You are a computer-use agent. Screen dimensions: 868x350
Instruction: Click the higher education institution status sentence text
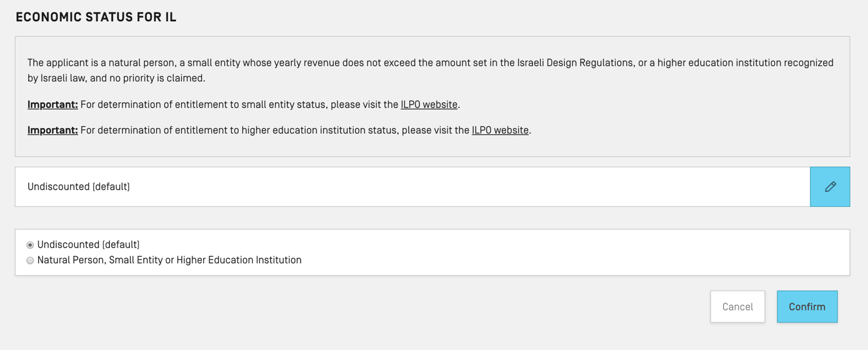pos(275,130)
